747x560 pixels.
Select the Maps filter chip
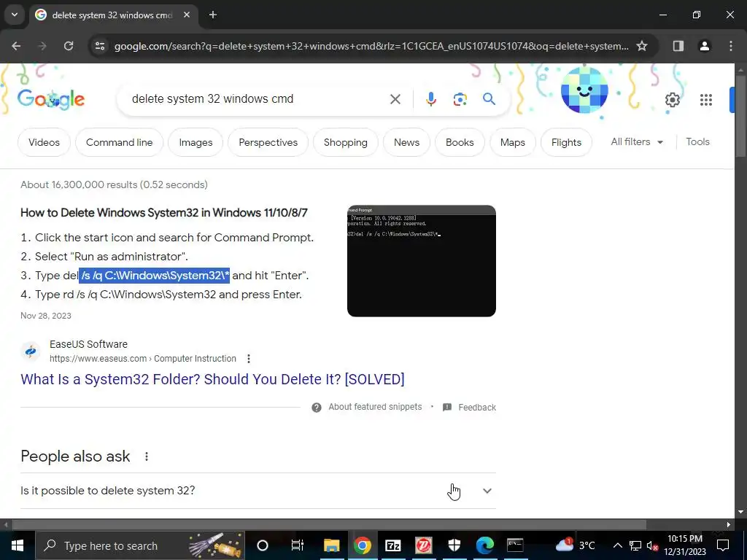coord(513,142)
